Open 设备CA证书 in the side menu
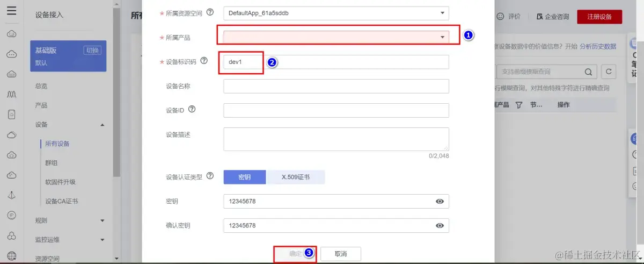Screen dimensions: 644x264 click(62, 201)
